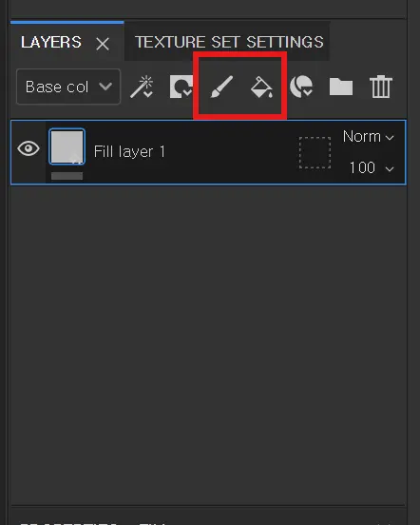The width and height of the screenshot is (420, 525).
Task: Select the LAYERS tab
Action: [50, 42]
